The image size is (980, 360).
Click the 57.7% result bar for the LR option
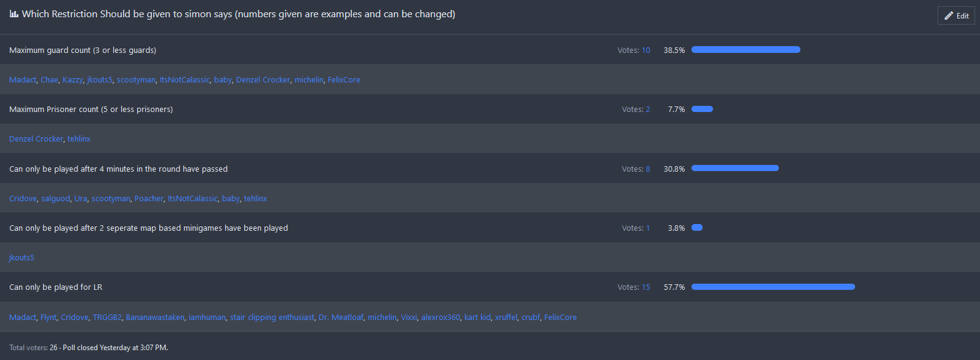click(x=773, y=287)
